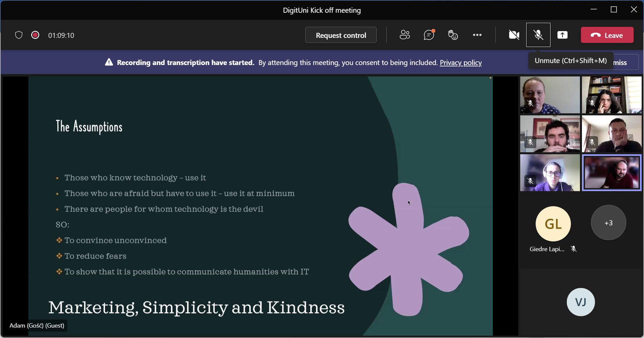Click the warning triangle in recording banner
This screenshot has height=338, width=644.
(109, 62)
